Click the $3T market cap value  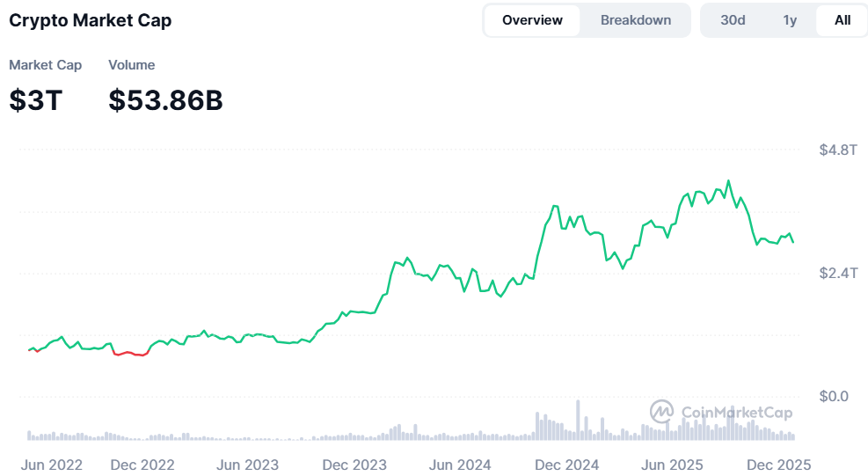[36, 100]
